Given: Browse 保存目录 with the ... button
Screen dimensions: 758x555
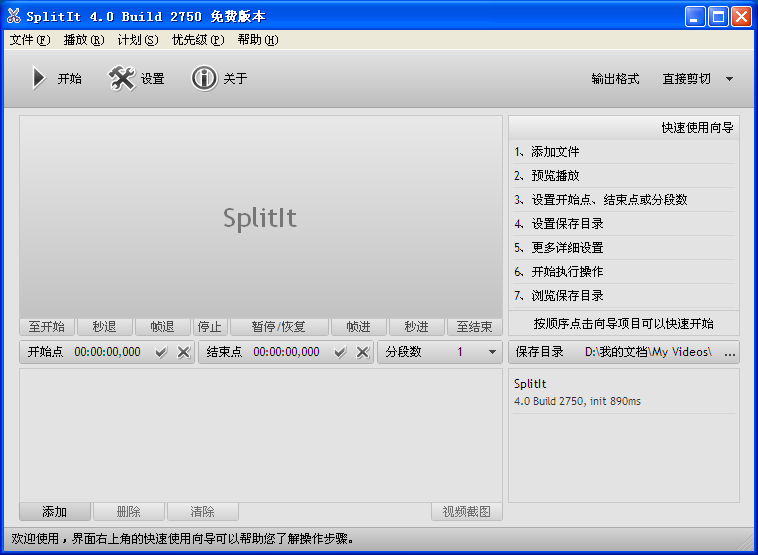Looking at the screenshot, I should pyautogui.click(x=730, y=352).
